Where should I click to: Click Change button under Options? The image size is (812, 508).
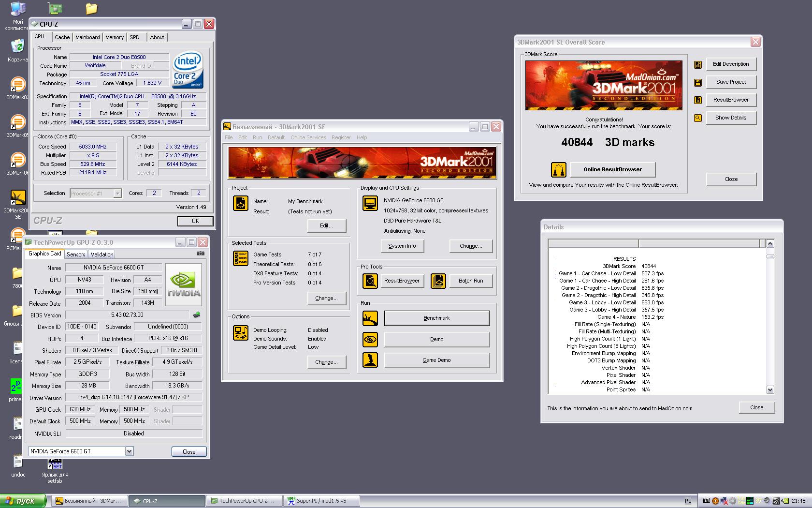coord(327,362)
